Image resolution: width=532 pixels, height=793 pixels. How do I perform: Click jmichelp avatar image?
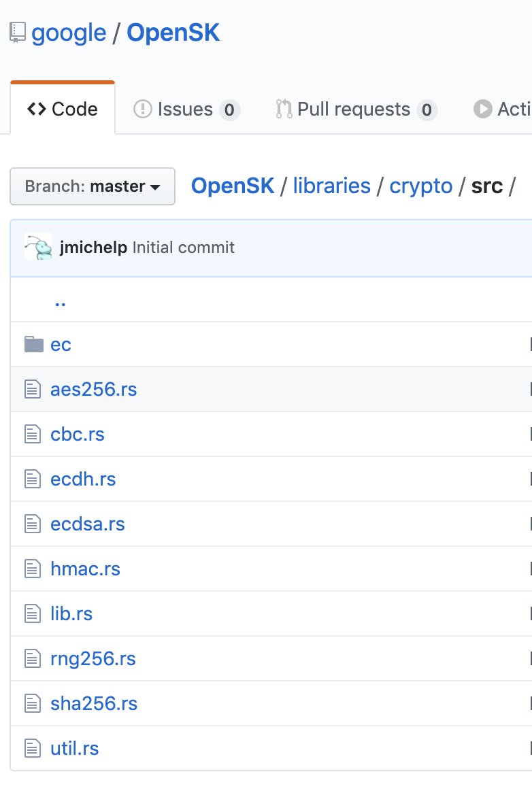[x=38, y=247]
